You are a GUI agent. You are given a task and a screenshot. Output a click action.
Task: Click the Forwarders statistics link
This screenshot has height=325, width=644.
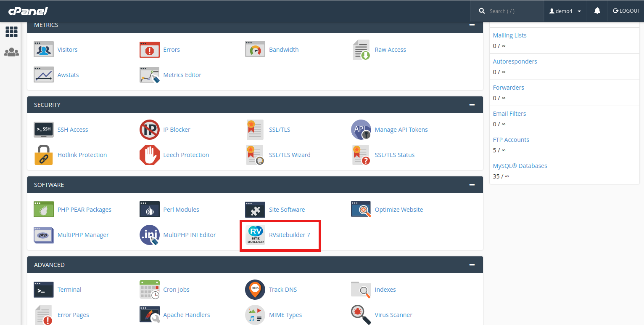click(508, 88)
